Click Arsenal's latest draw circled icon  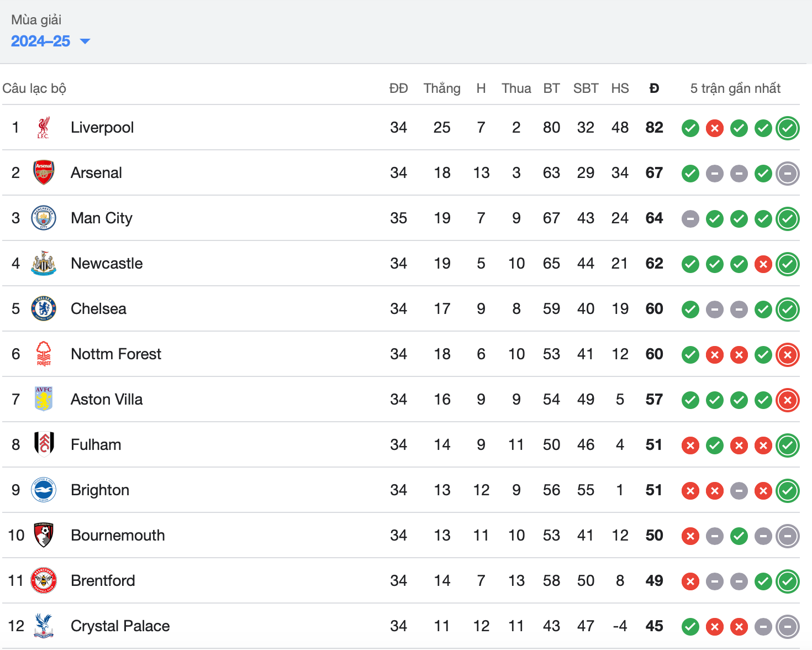click(788, 174)
